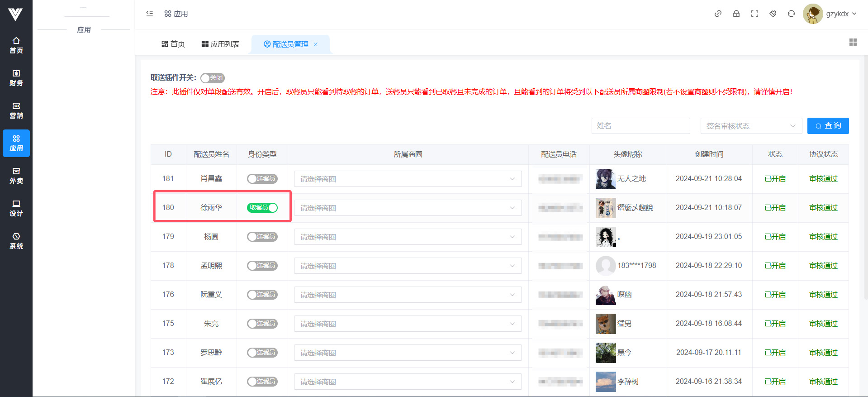Open 财务 in the left sidebar
This screenshot has width=868, height=397.
pos(16,78)
